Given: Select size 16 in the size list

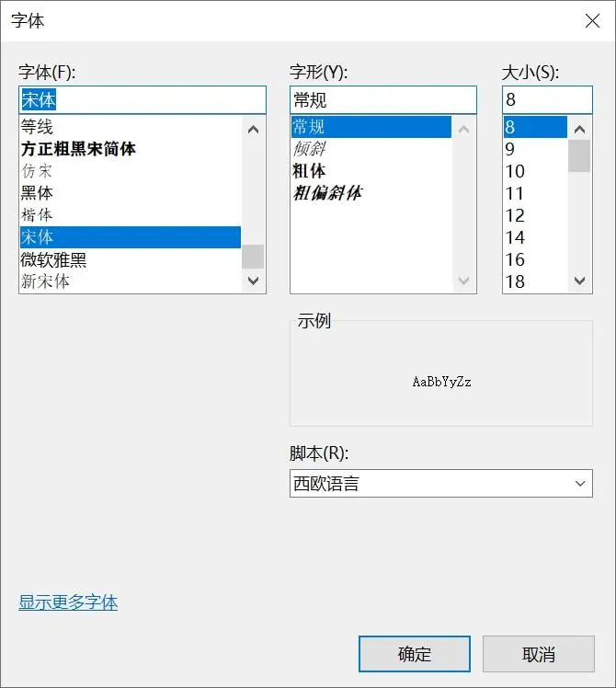Looking at the screenshot, I should (x=515, y=259).
